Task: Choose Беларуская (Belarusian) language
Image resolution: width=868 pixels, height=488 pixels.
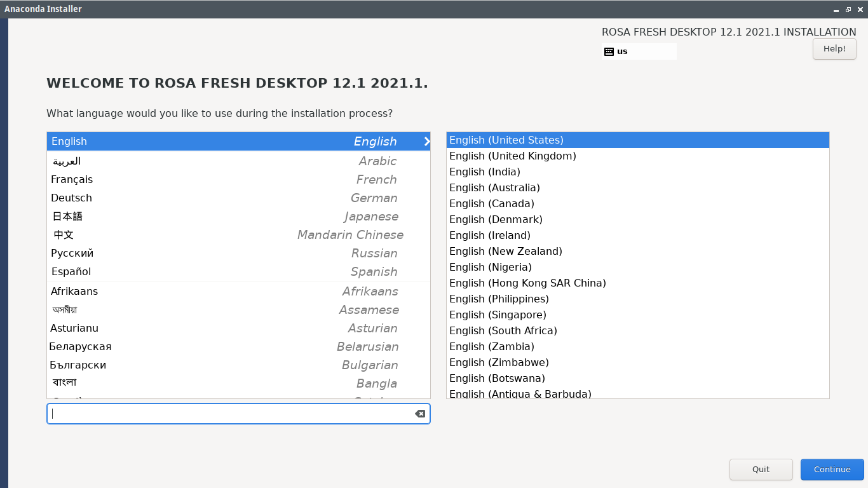Action: [x=239, y=346]
